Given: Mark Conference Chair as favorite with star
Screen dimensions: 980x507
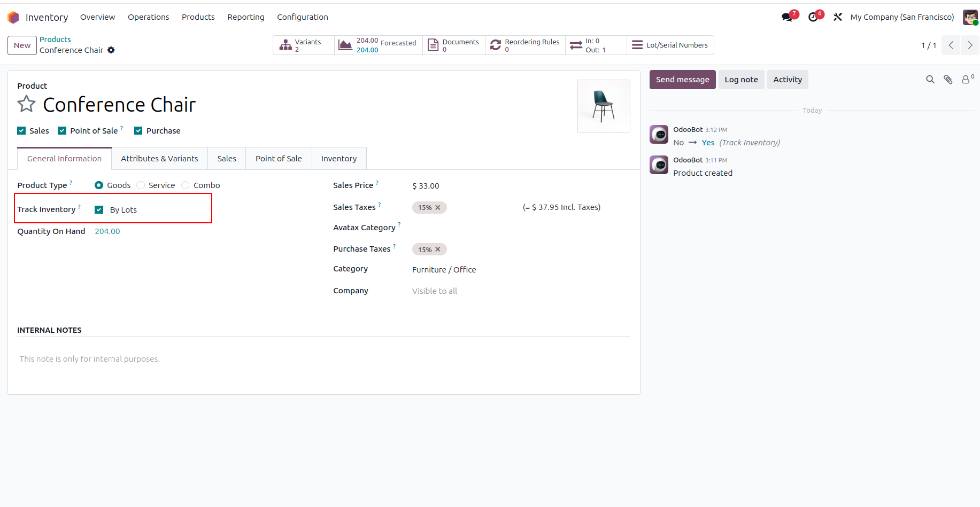Looking at the screenshot, I should (x=26, y=104).
